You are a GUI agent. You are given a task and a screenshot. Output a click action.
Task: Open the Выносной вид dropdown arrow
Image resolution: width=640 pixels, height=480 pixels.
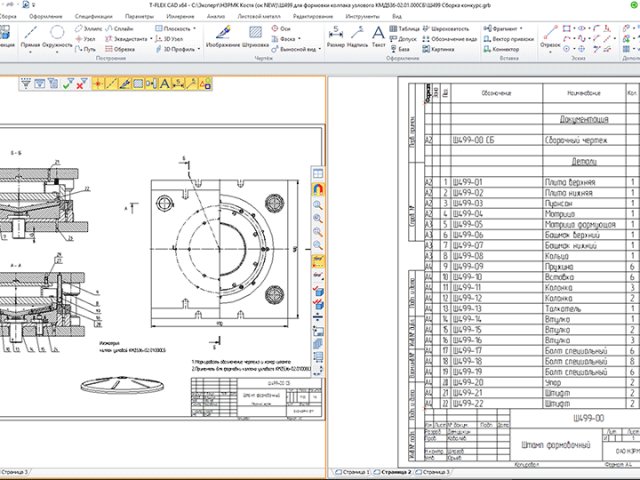(x=320, y=49)
